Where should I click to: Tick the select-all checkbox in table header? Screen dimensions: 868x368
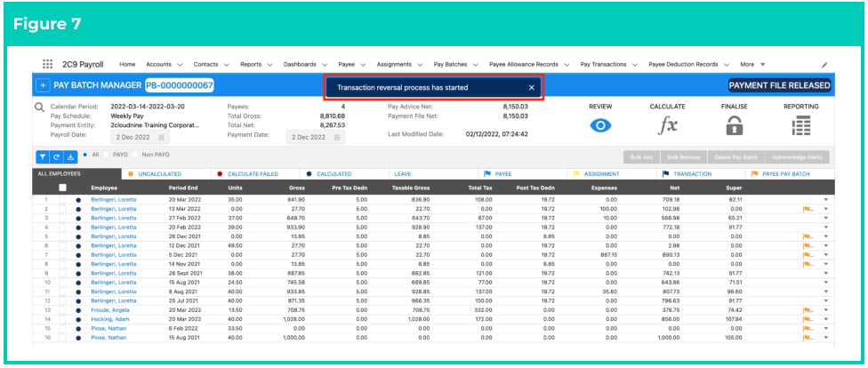[63, 188]
